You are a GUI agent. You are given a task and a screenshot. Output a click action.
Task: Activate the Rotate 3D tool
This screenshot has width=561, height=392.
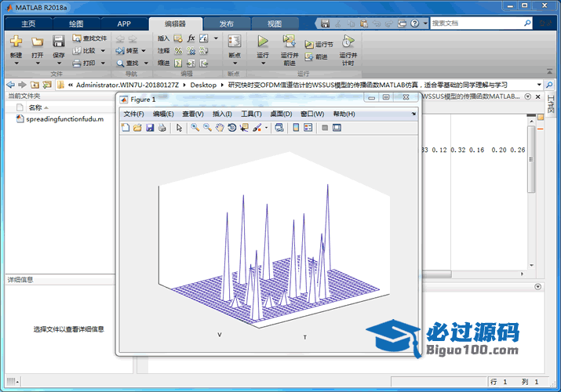coord(232,128)
